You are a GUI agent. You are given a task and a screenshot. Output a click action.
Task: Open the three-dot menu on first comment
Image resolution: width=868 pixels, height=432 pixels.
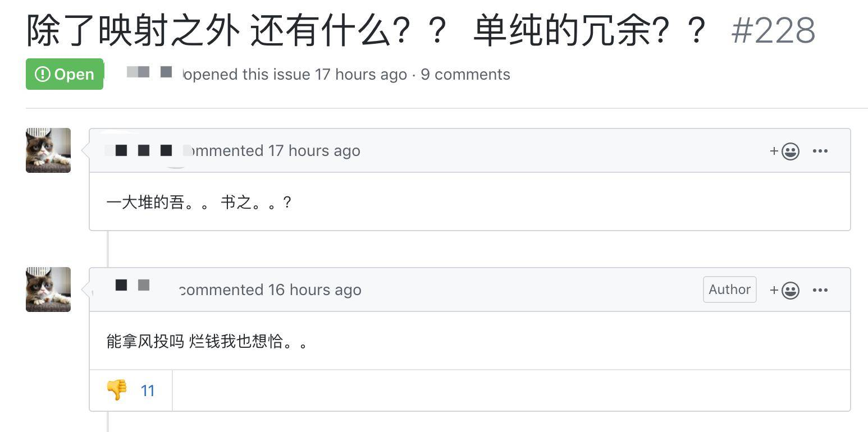820,151
